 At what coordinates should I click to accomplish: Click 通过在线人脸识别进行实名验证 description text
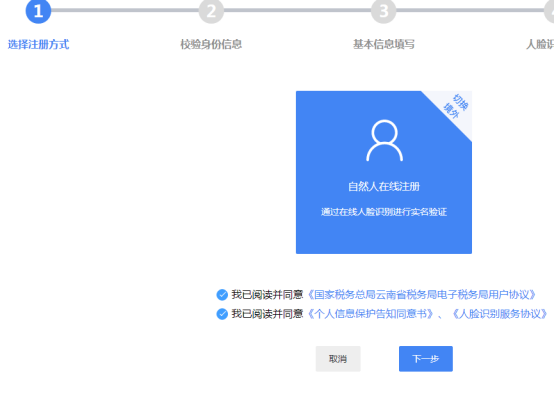(384, 212)
